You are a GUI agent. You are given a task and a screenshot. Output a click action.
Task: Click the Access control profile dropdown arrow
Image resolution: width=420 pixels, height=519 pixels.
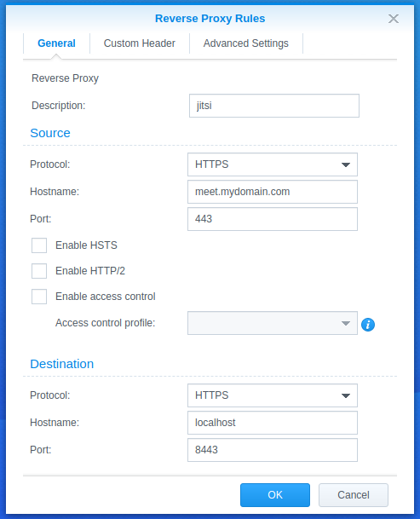coord(346,323)
